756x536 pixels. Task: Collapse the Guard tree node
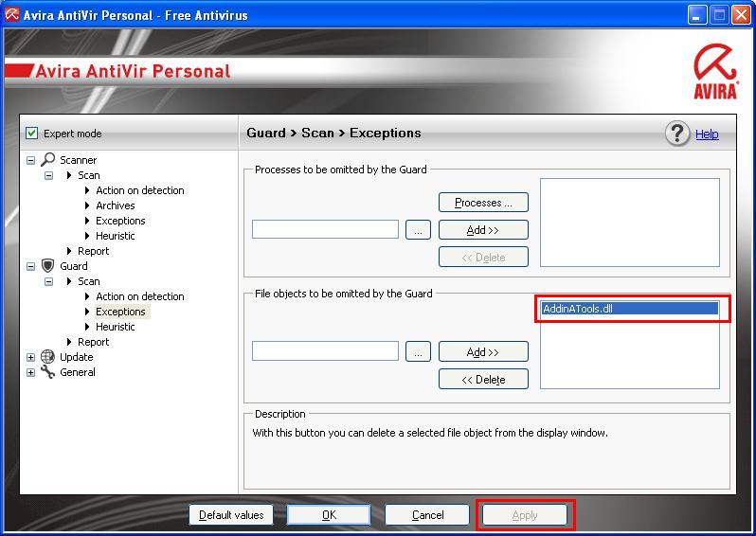click(31, 266)
